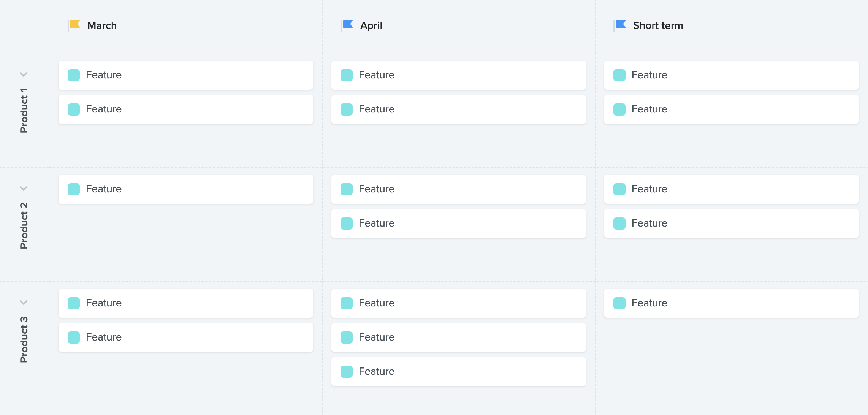The height and width of the screenshot is (415, 868).
Task: Click the Product 1 vertical row label
Action: click(24, 111)
